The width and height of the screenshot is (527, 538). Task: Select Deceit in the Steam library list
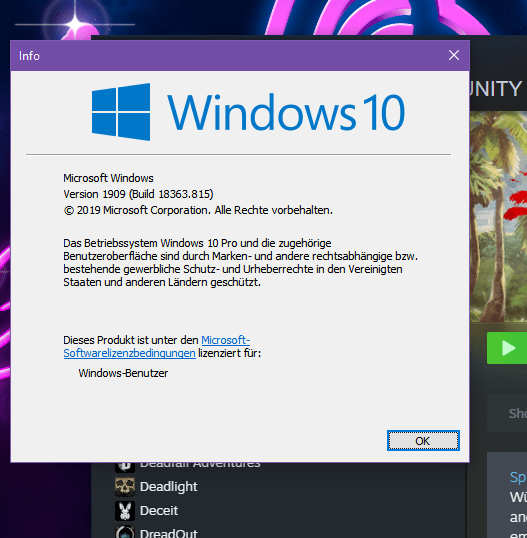[159, 511]
